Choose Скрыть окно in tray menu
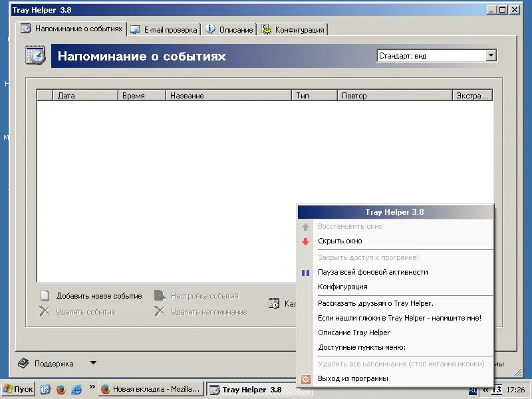Image resolution: width=532 pixels, height=399 pixels. 395,241
